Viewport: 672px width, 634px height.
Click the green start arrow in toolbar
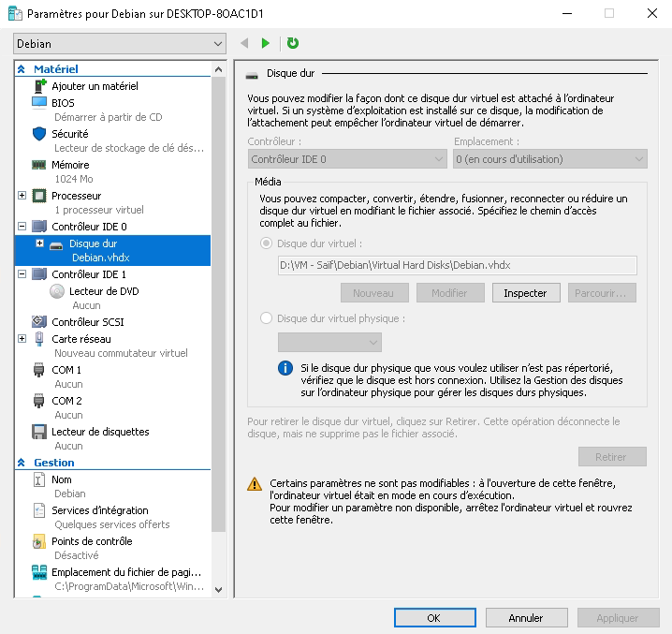coord(266,43)
